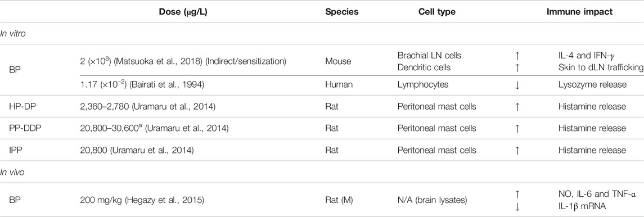The width and height of the screenshot is (644, 217).
Task: Click the up arrow in the IPP row
Action: click(517, 151)
